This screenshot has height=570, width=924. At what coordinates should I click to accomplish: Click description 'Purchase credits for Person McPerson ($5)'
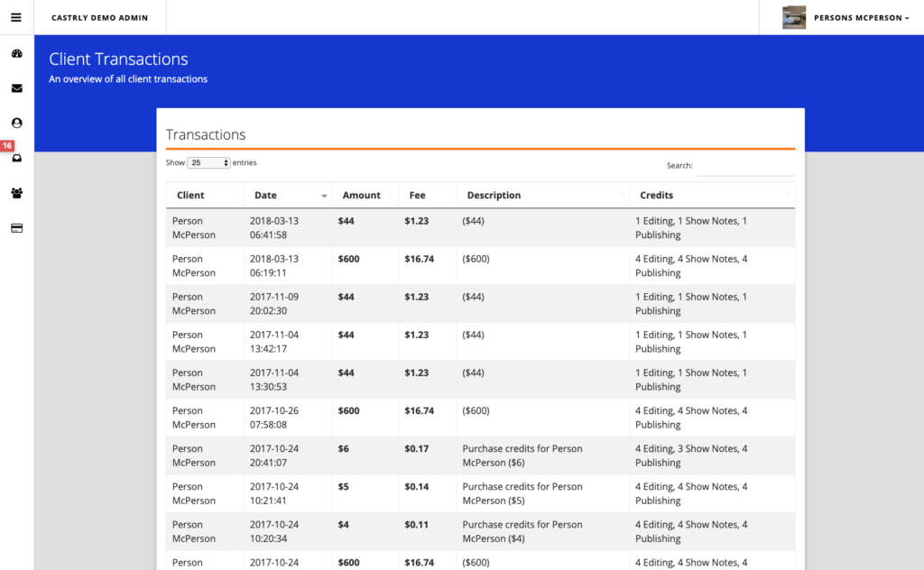coord(522,493)
